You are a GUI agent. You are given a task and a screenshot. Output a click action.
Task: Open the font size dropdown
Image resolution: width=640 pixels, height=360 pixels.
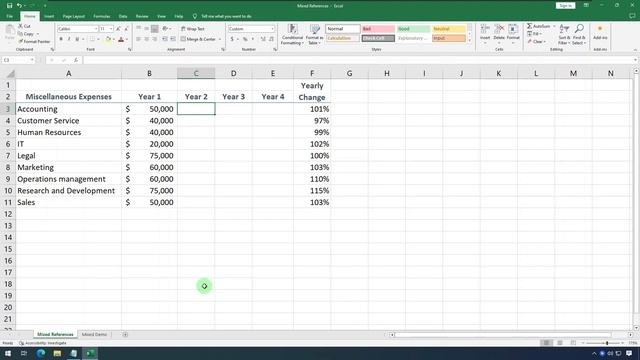tap(111, 29)
